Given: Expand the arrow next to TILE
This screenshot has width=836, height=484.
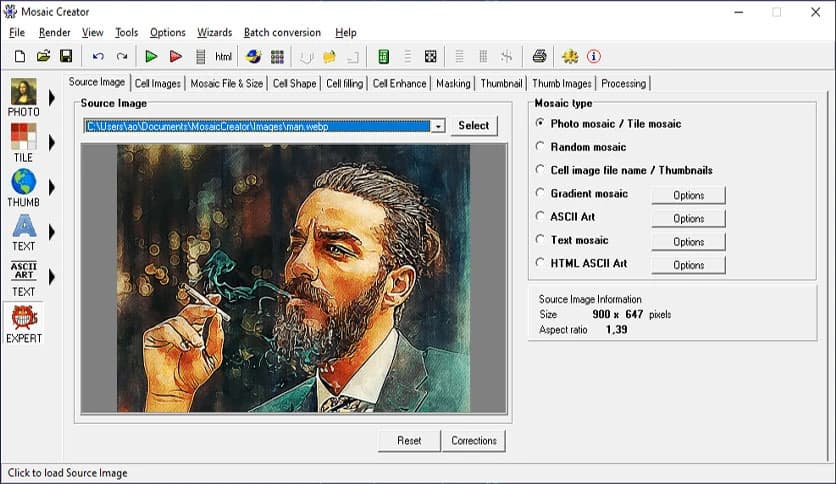Looking at the screenshot, I should (52, 143).
